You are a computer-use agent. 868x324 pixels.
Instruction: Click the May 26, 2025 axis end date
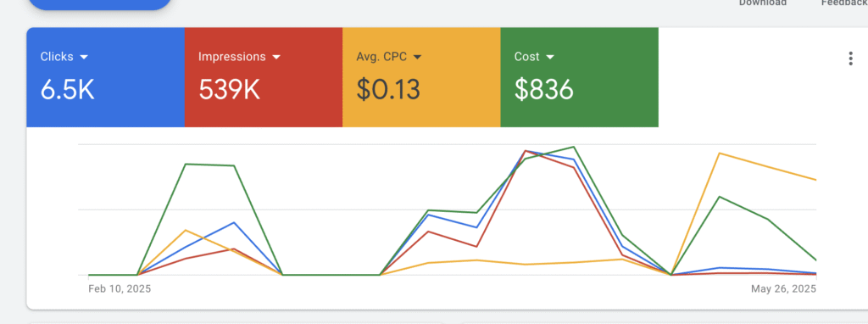(x=783, y=288)
